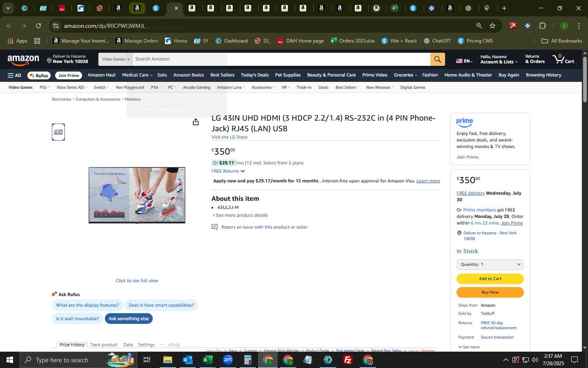Image resolution: width=588 pixels, height=368 pixels.
Task: Click Ask something else button
Action: [129, 319]
